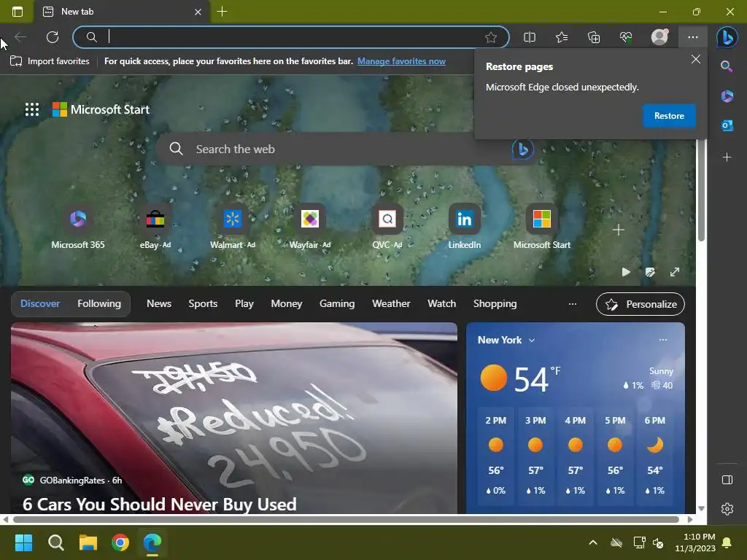This screenshot has height=560, width=747.
Task: Open the Gaming feed tab
Action: click(x=337, y=304)
